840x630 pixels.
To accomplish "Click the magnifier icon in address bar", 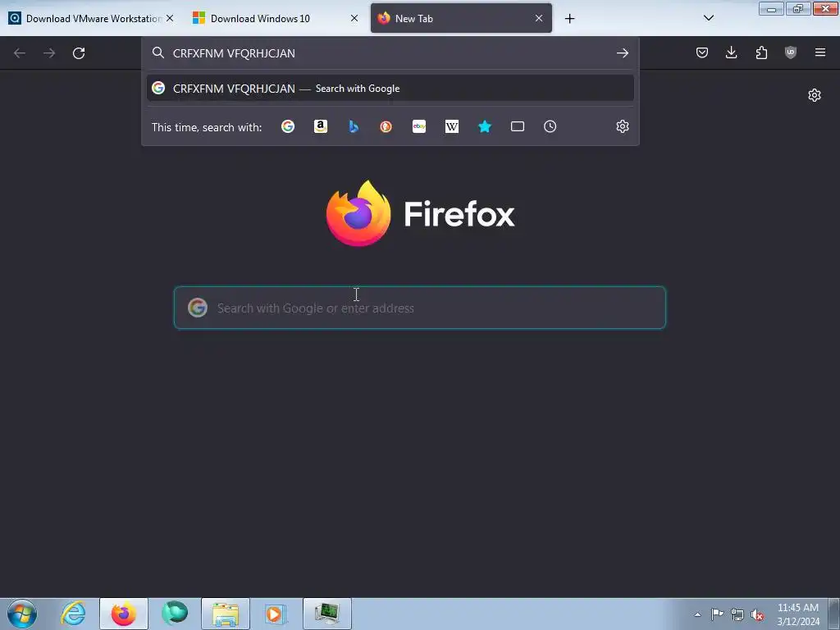I will click(x=158, y=52).
